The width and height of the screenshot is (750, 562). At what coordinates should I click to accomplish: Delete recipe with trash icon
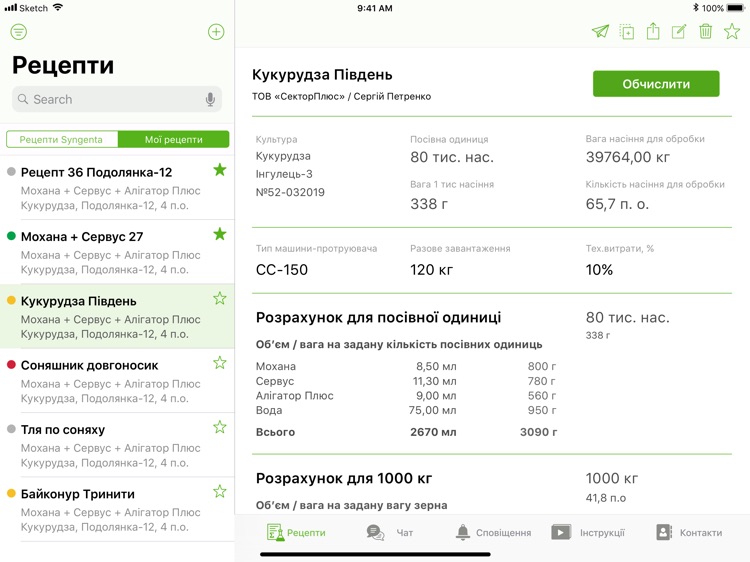[x=706, y=32]
